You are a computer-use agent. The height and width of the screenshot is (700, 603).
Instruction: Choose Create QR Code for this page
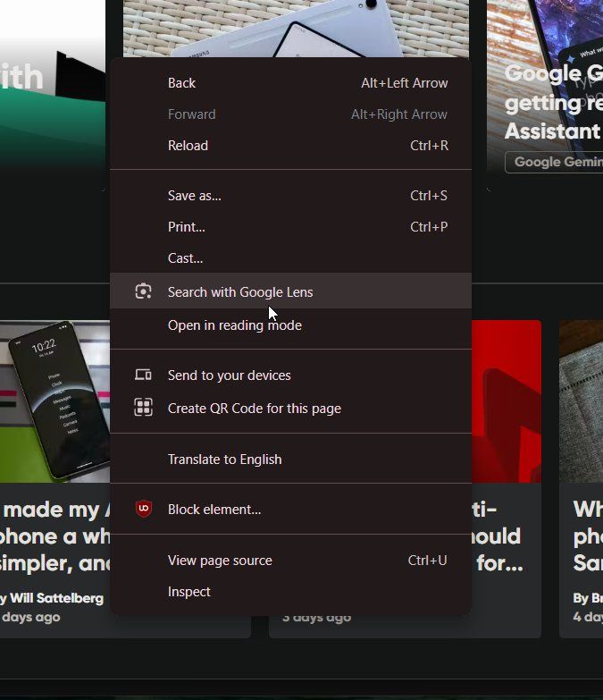pyautogui.click(x=290, y=408)
